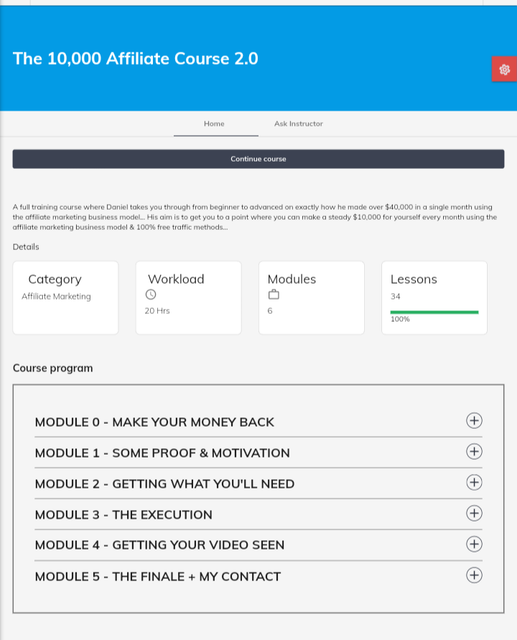This screenshot has height=640, width=517.
Task: Click the Workload card heading
Action: (176, 279)
